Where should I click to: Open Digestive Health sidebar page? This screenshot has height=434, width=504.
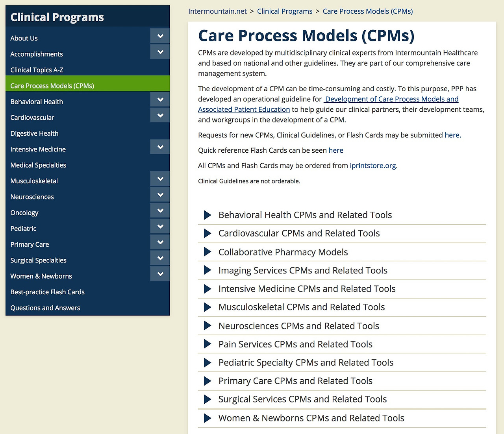pyautogui.click(x=34, y=133)
